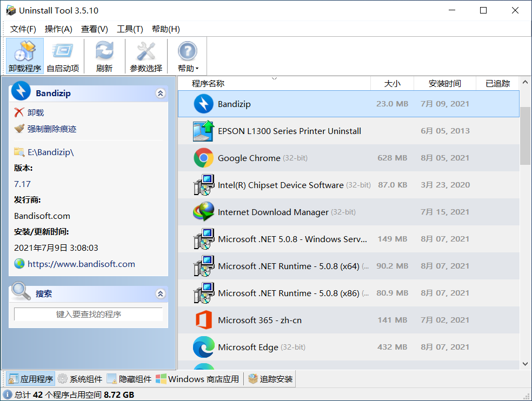Click the 7月 15, 2021 install date cell
This screenshot has height=401, width=532.
coord(445,212)
